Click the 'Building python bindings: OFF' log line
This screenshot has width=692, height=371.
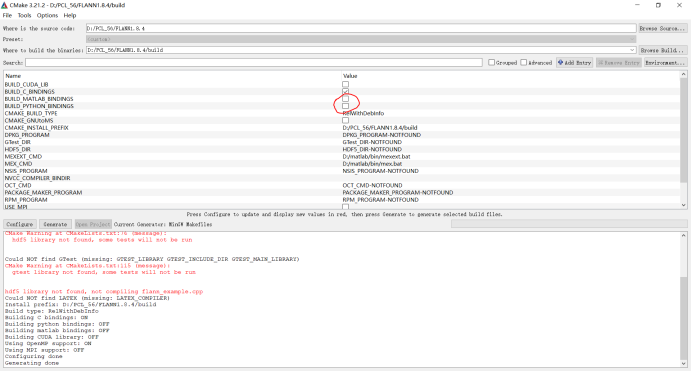57,324
